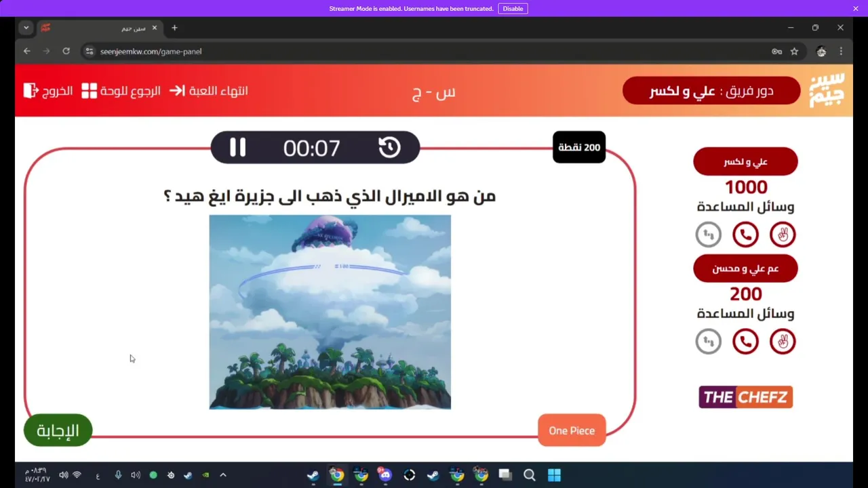Image resolution: width=868 pixels, height=488 pixels.
Task: Click the green status dot in system tray
Action: click(153, 475)
